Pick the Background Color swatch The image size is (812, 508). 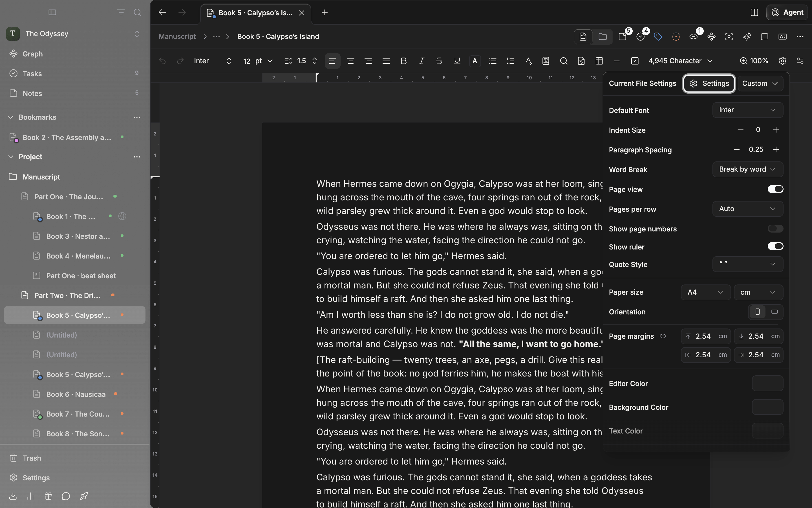767,407
